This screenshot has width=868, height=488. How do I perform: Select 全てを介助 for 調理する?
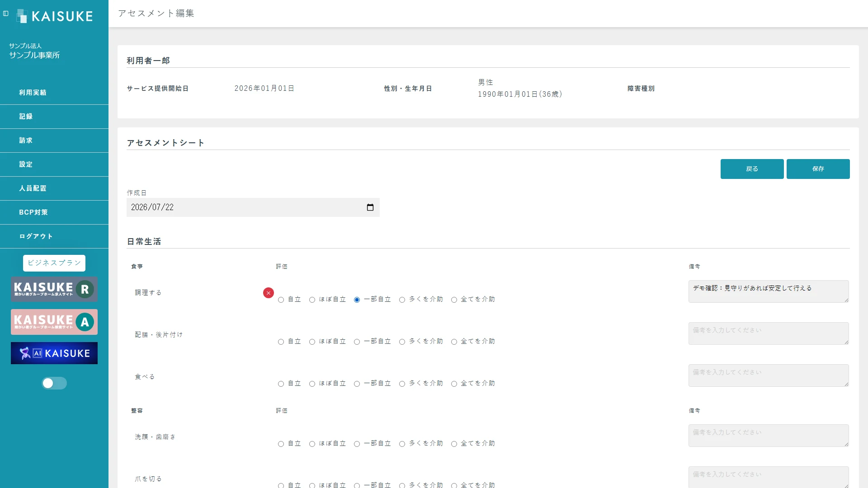[x=454, y=300]
